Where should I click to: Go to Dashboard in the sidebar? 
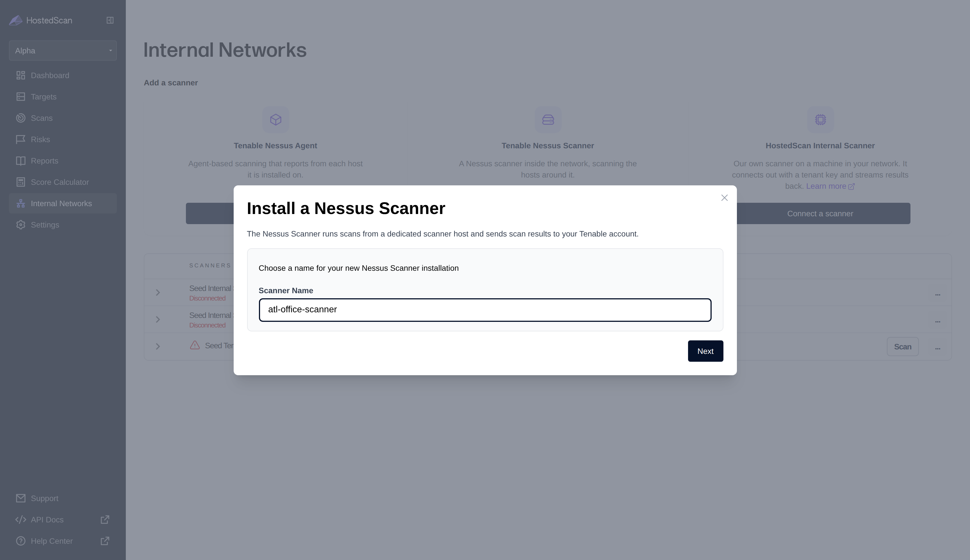coord(63,75)
